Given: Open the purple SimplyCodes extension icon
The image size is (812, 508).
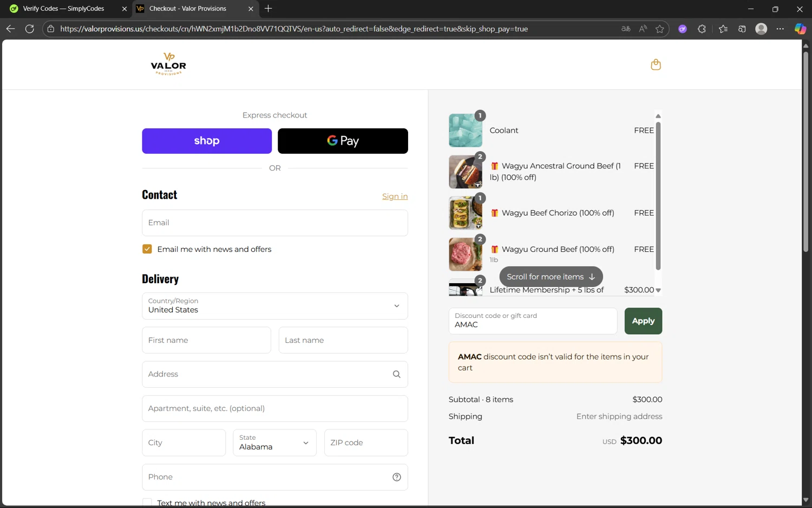Looking at the screenshot, I should (683, 29).
